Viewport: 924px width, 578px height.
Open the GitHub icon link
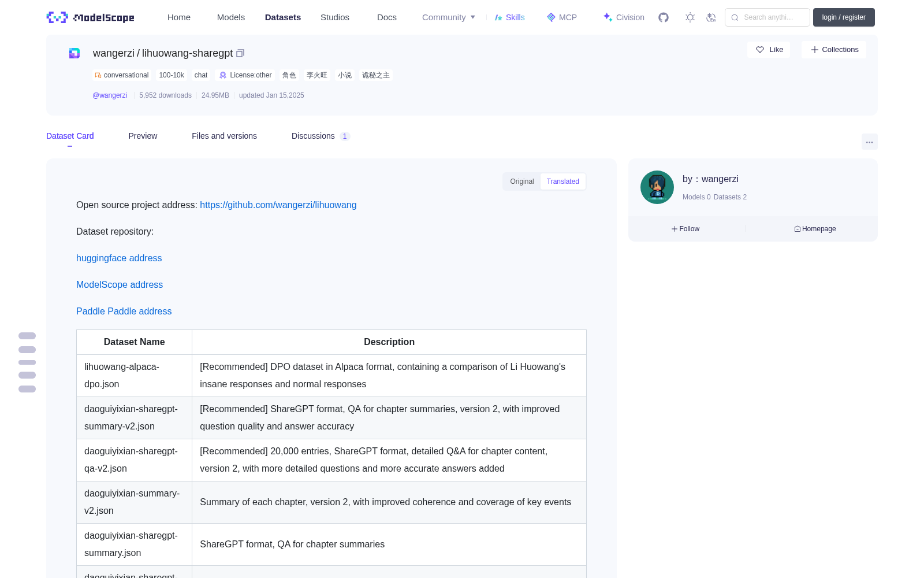tap(664, 17)
